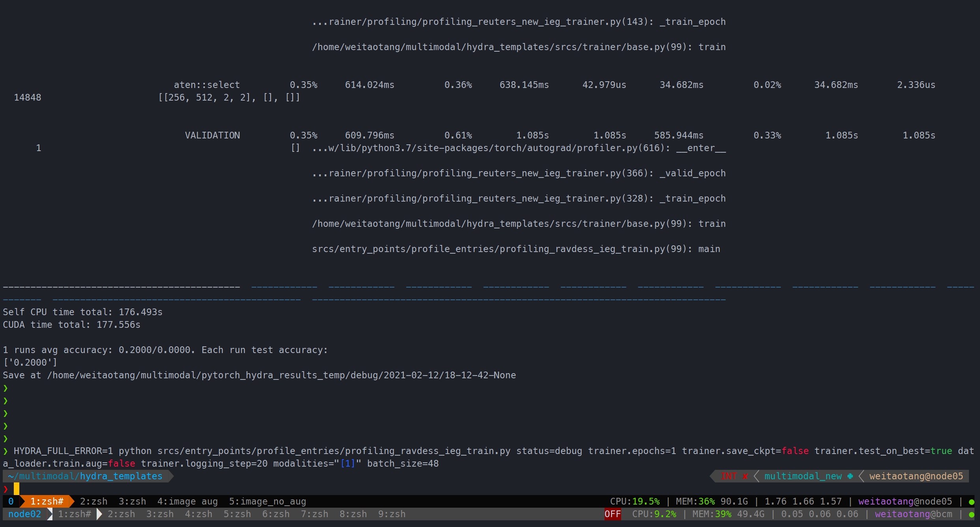Click the green dot after weitaotang@node05
This screenshot has width=980, height=527.
(971, 502)
